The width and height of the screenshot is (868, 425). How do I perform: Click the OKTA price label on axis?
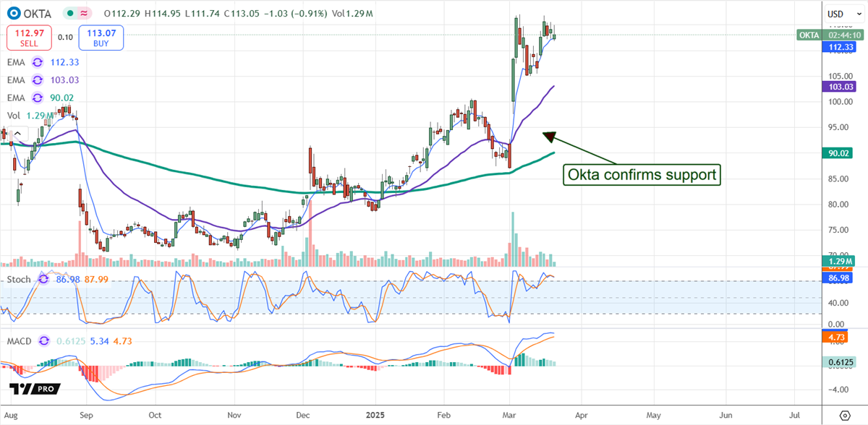(x=809, y=35)
